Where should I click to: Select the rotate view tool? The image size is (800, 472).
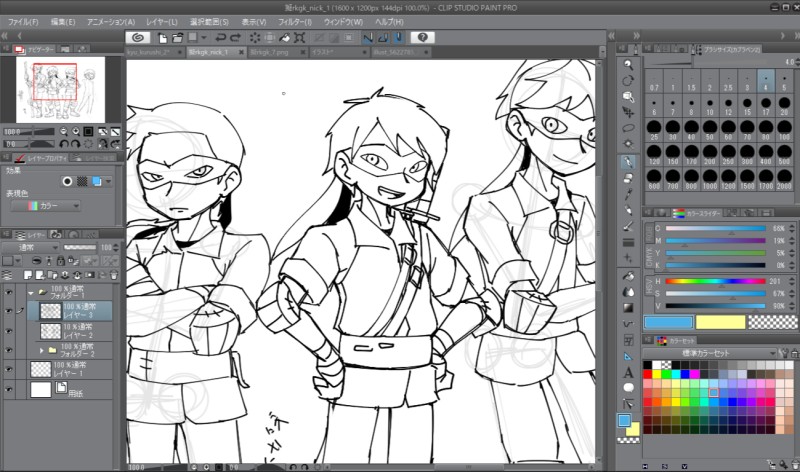628,81
